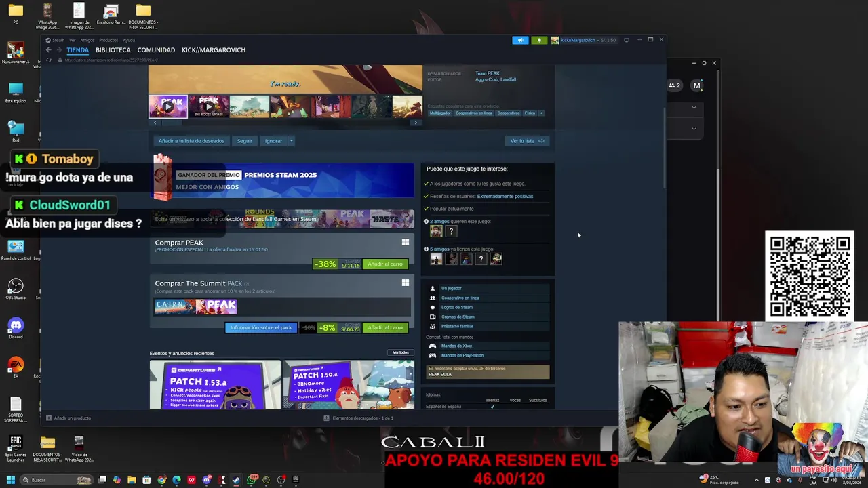
Task: Open participants icon in background window
Action: point(674,85)
